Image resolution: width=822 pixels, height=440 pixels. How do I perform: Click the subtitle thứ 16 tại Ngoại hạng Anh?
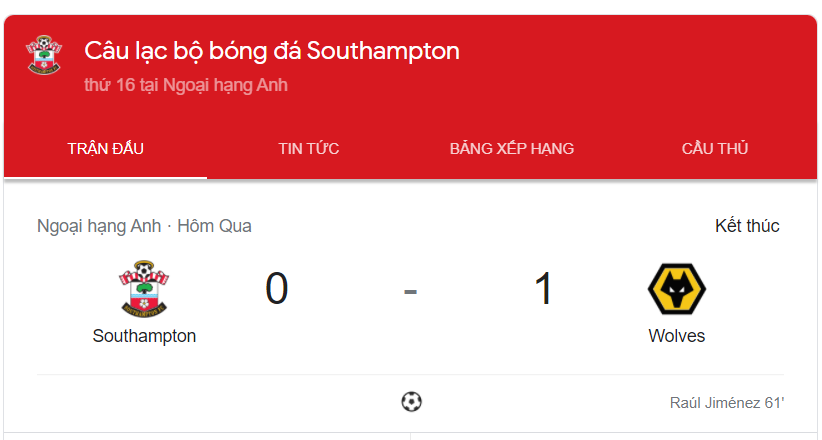point(186,85)
